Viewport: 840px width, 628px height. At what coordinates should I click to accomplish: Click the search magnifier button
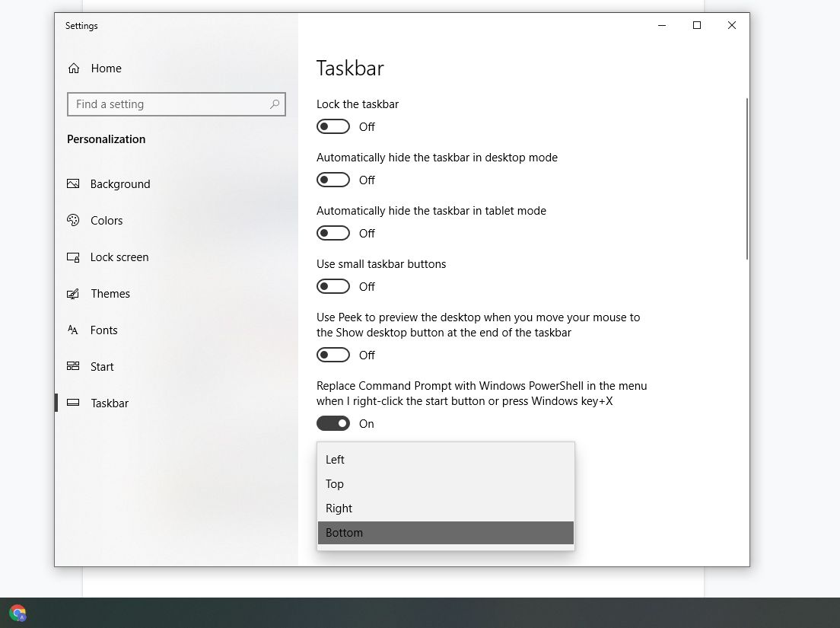pyautogui.click(x=275, y=104)
